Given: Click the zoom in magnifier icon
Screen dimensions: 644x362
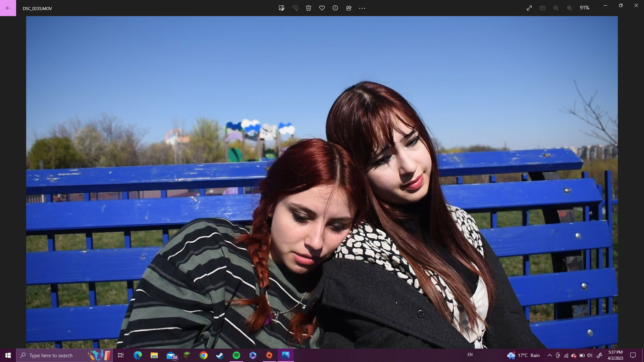Looking at the screenshot, I should (570, 8).
